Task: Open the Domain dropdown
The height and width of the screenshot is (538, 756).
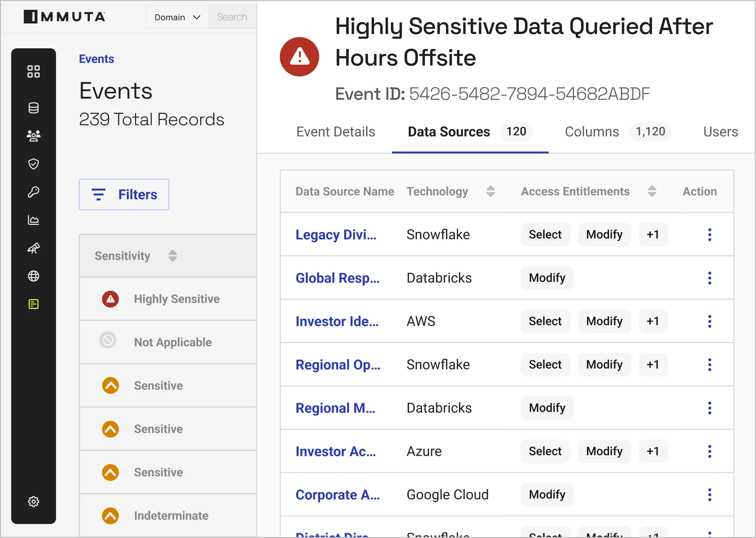Action: point(177,17)
